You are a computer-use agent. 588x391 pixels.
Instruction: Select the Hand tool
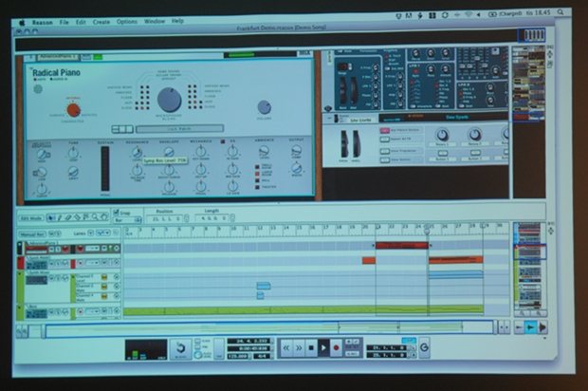[x=104, y=217]
